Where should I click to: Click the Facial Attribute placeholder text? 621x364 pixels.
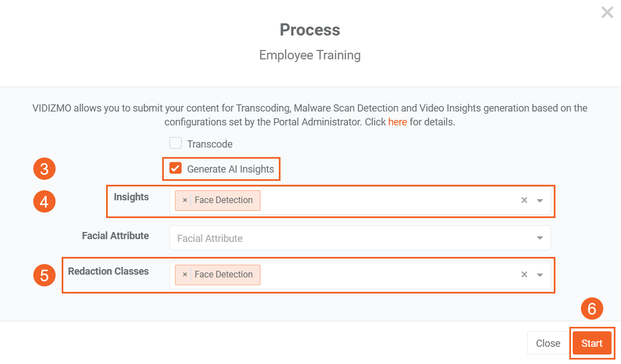point(210,238)
